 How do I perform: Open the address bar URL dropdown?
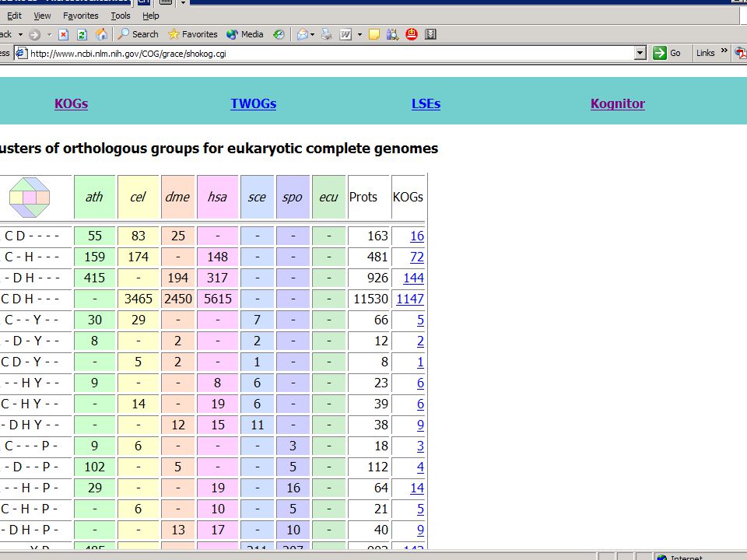coord(640,53)
